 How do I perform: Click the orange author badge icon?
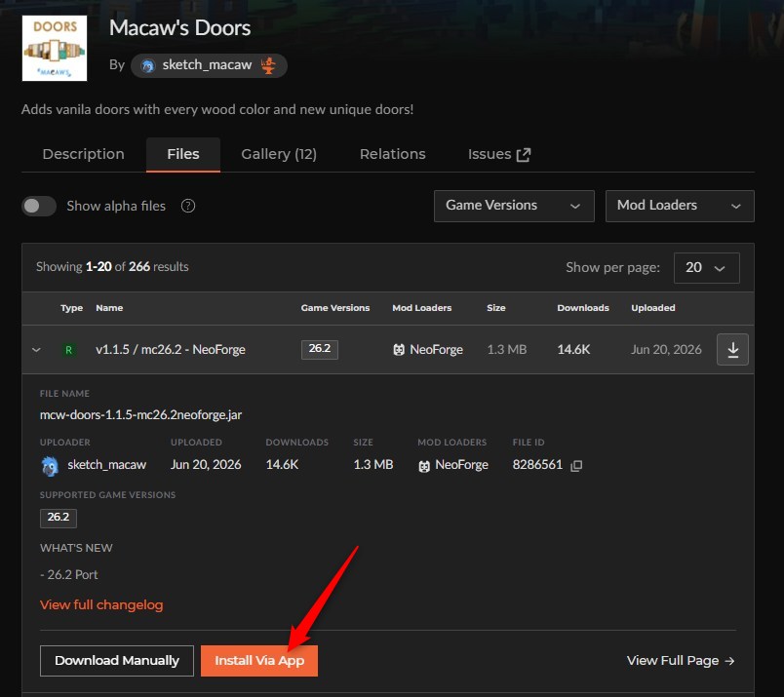click(x=268, y=65)
